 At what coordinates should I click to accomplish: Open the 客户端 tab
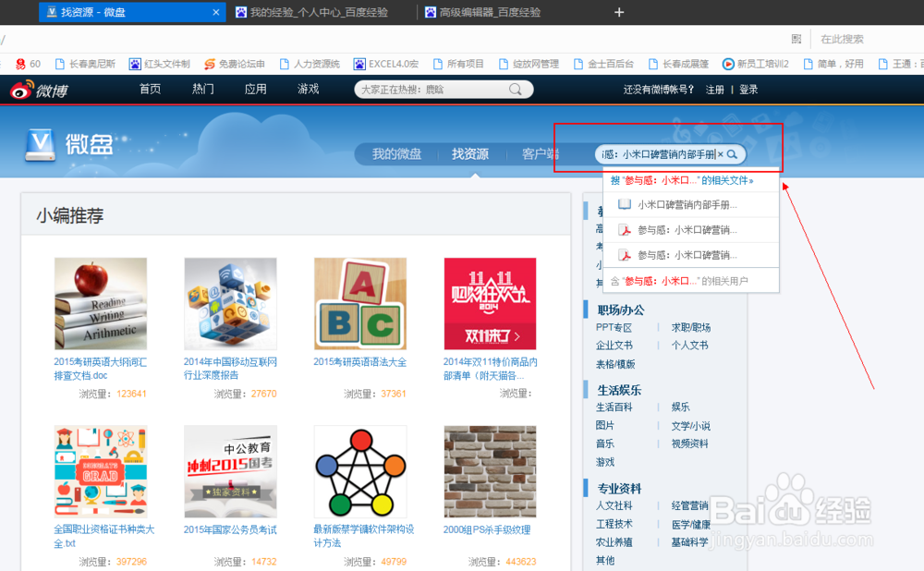(x=540, y=154)
